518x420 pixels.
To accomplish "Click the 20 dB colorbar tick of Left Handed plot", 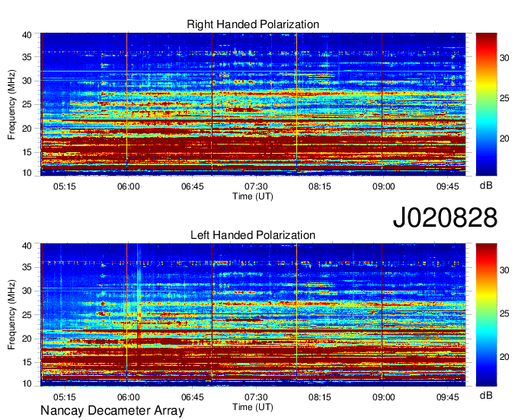I will click(504, 357).
